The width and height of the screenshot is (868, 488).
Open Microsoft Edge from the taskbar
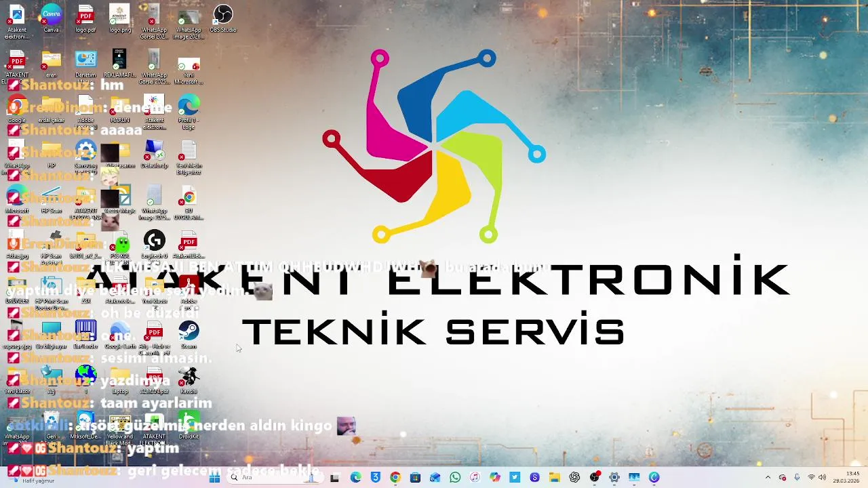tap(355, 478)
